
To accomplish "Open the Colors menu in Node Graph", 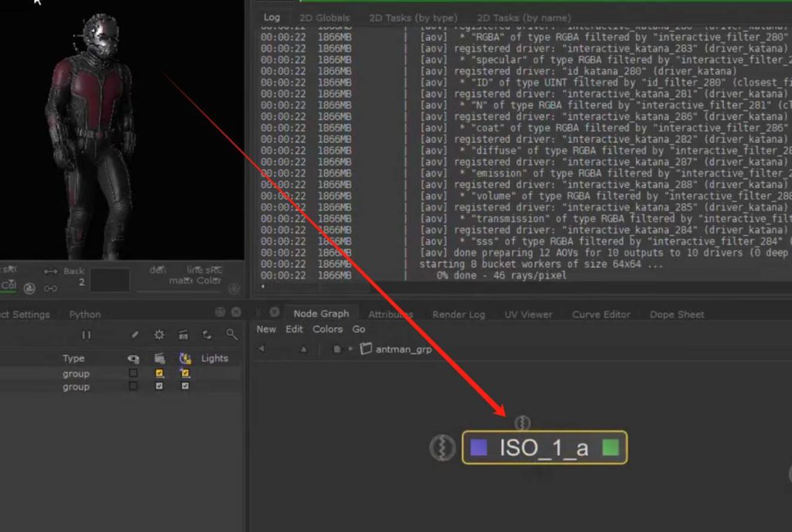I will click(327, 329).
